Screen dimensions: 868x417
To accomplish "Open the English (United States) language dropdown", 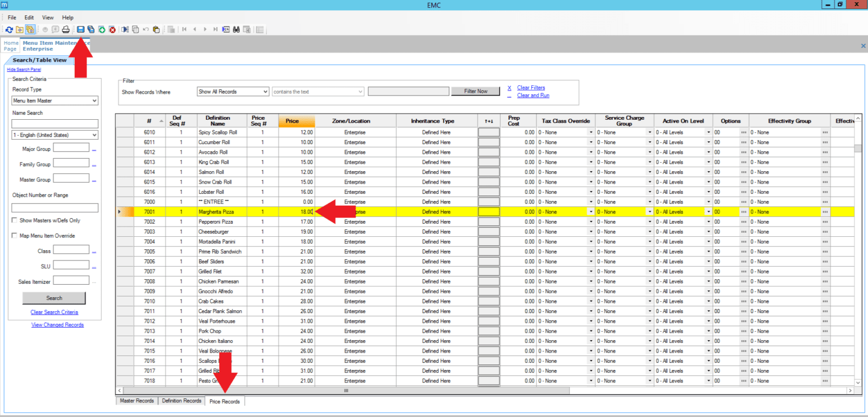I will coord(55,135).
